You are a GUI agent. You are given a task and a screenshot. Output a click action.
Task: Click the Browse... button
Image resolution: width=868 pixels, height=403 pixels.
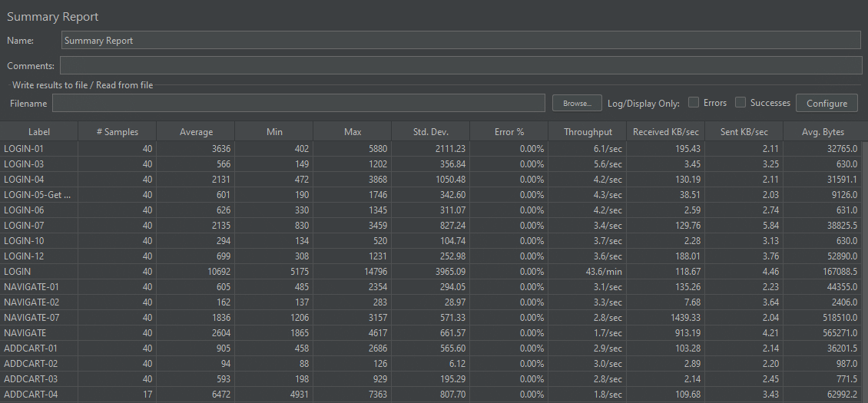tap(577, 103)
